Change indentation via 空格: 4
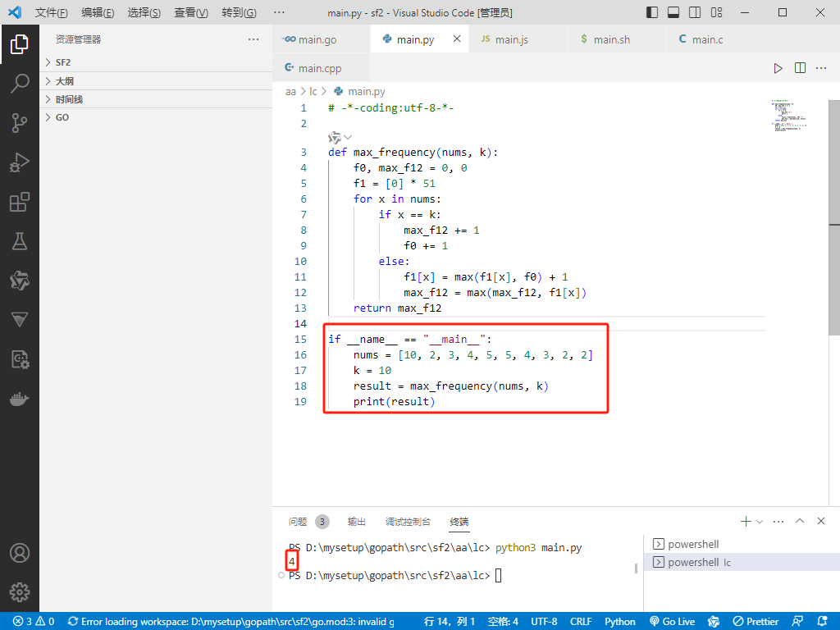This screenshot has height=630, width=840. pyautogui.click(x=503, y=622)
